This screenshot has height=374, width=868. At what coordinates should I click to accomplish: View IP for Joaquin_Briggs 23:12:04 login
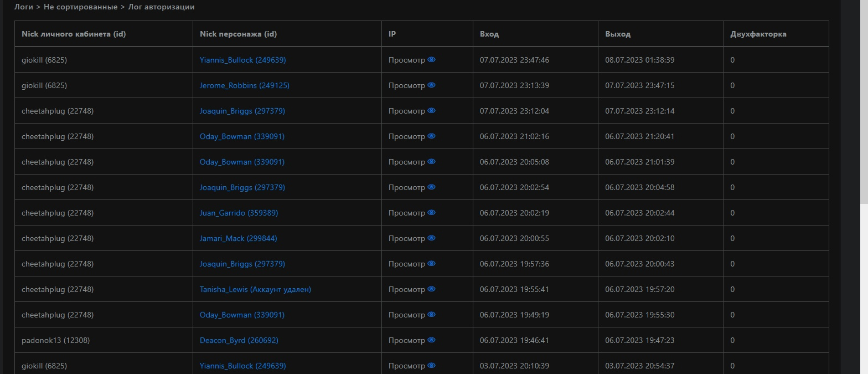(432, 111)
